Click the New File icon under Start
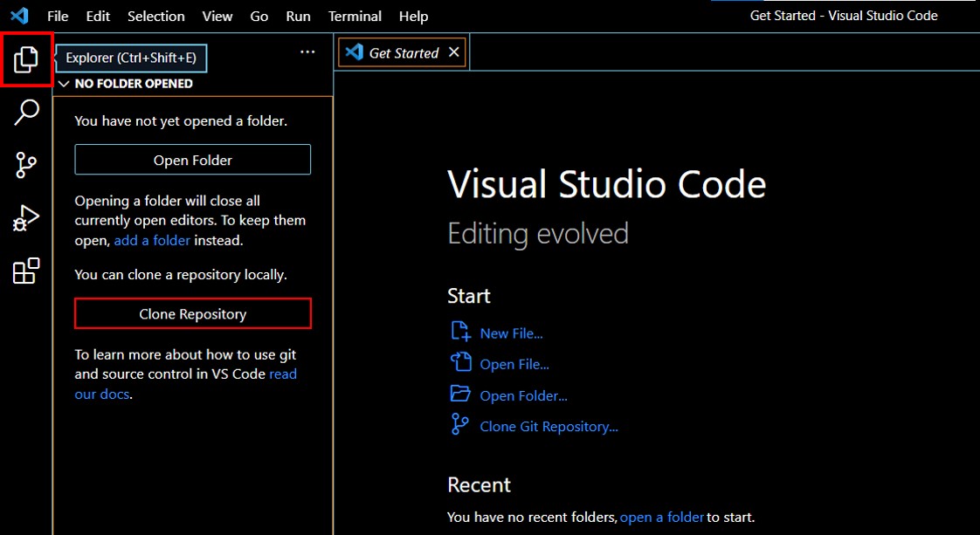 pyautogui.click(x=460, y=332)
